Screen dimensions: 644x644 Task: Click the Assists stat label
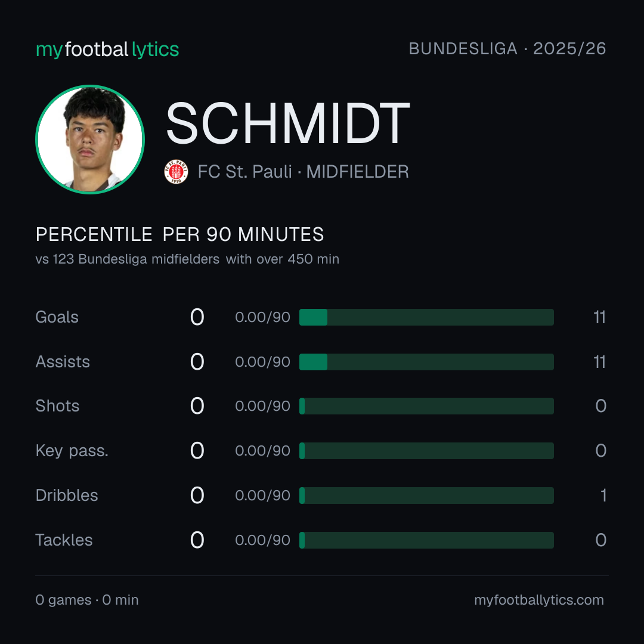pos(63,362)
